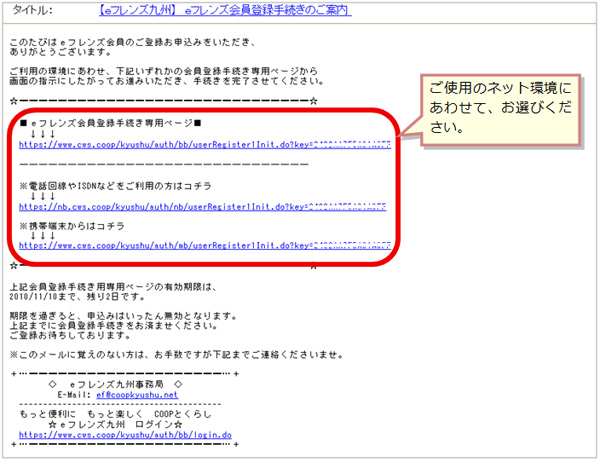
Task: Click the 期限を過ぎると、申込みはいったん無効となります line
Action: (x=123, y=316)
